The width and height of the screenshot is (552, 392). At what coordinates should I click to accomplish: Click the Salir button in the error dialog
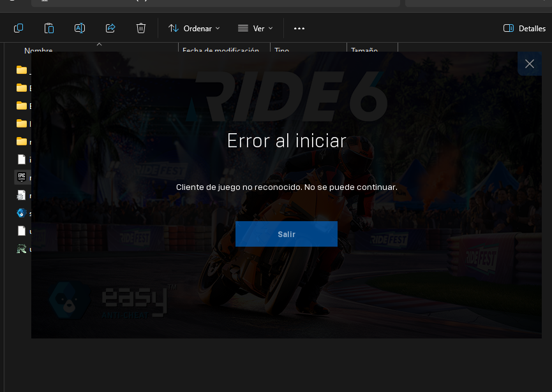[x=286, y=234]
